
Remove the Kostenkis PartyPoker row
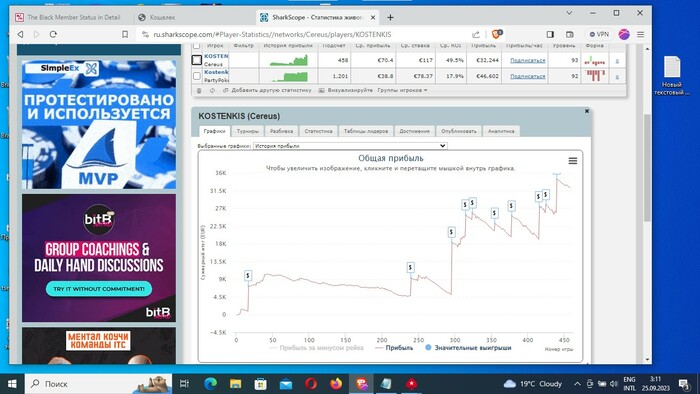click(x=617, y=76)
